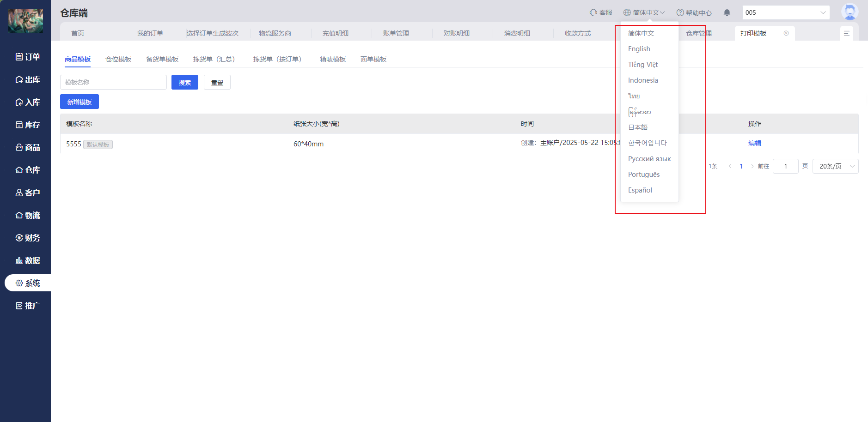Click the 编辑 link for template 5555
This screenshot has width=868, height=422.
[754, 143]
